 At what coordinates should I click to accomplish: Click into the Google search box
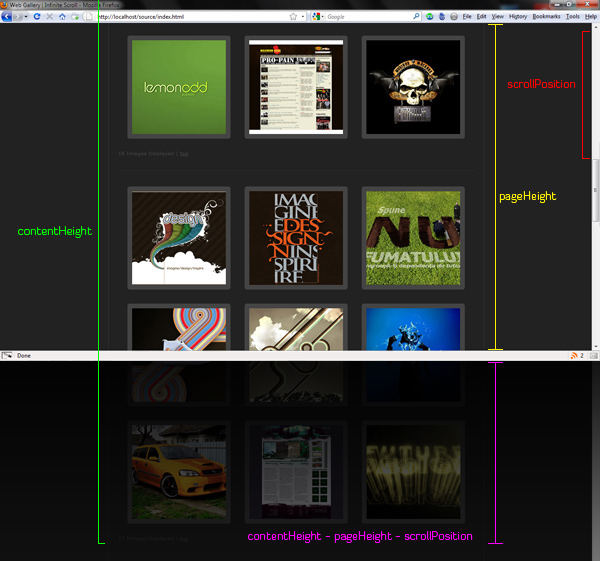[368, 16]
